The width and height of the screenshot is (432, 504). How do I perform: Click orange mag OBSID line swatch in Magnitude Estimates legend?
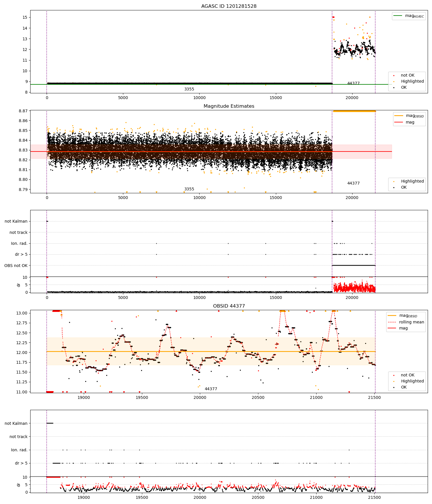click(x=399, y=116)
